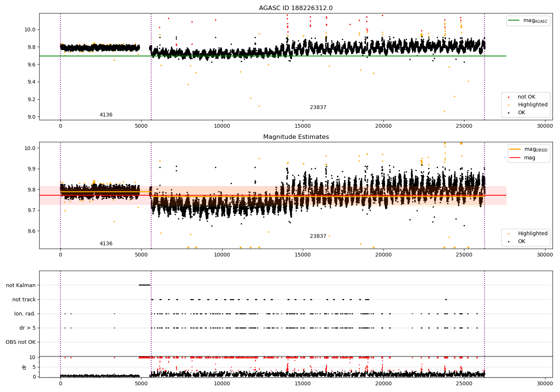Select 'Highlighted' in Magnitude Estimates legend
The height and width of the screenshot is (392, 560).
coord(532,234)
